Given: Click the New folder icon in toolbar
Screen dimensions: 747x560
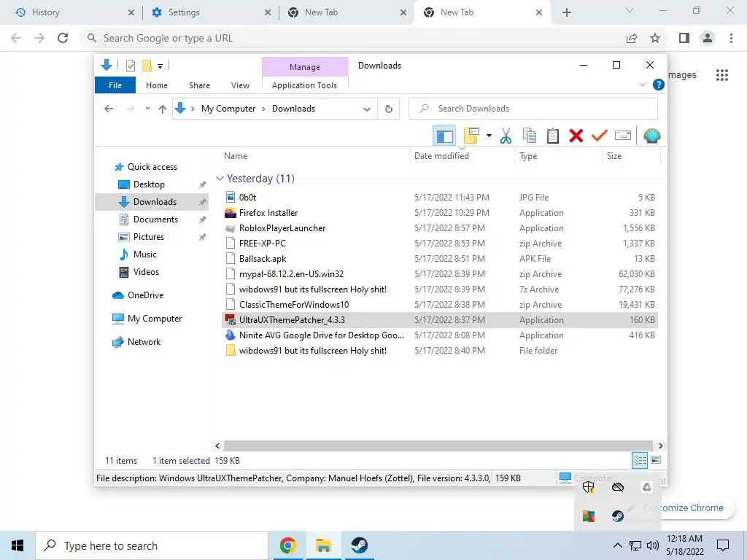Looking at the screenshot, I should coord(471,136).
